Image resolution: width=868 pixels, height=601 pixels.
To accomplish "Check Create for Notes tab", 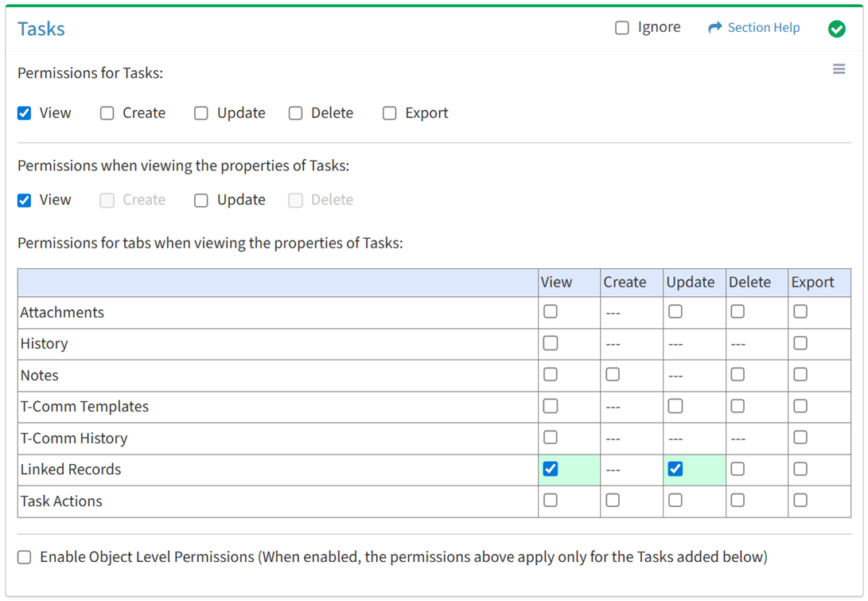I will [613, 374].
